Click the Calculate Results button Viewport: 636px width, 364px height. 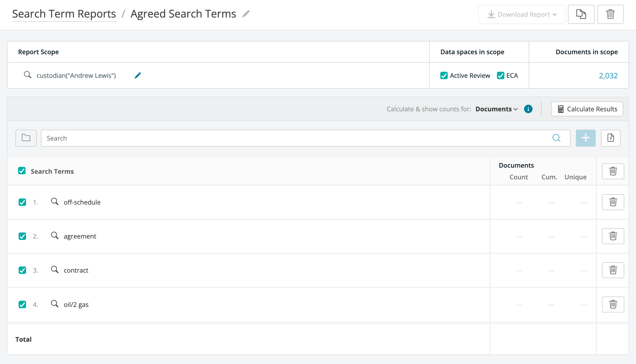pyautogui.click(x=587, y=109)
